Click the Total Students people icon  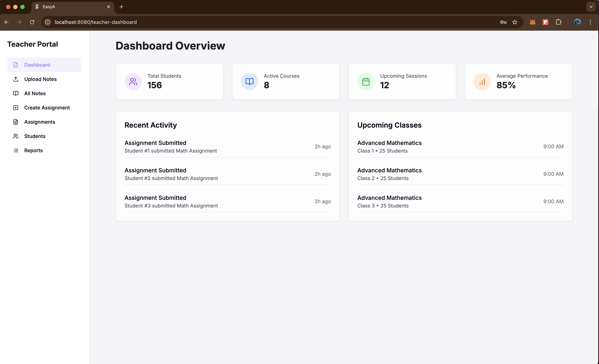(133, 82)
